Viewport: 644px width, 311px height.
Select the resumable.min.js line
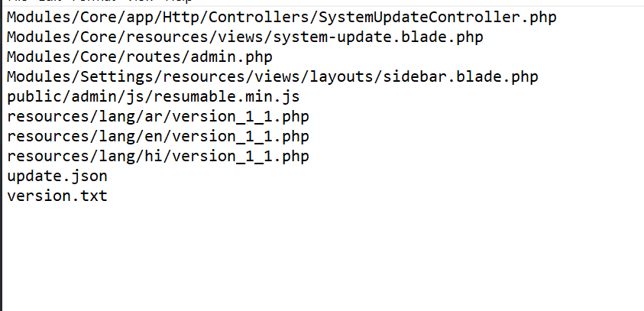[x=153, y=96]
